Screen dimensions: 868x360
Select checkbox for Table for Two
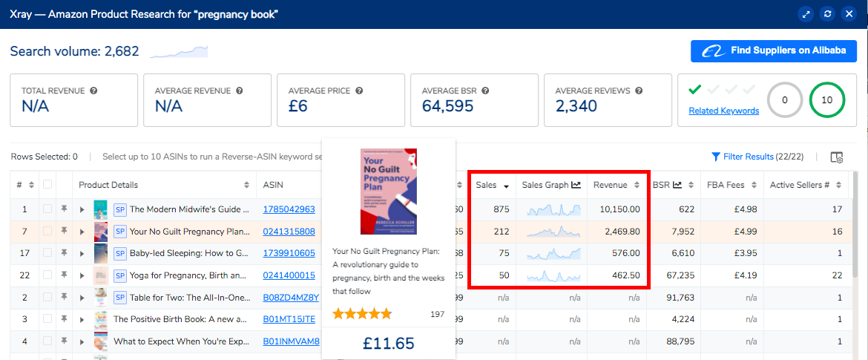(x=47, y=298)
